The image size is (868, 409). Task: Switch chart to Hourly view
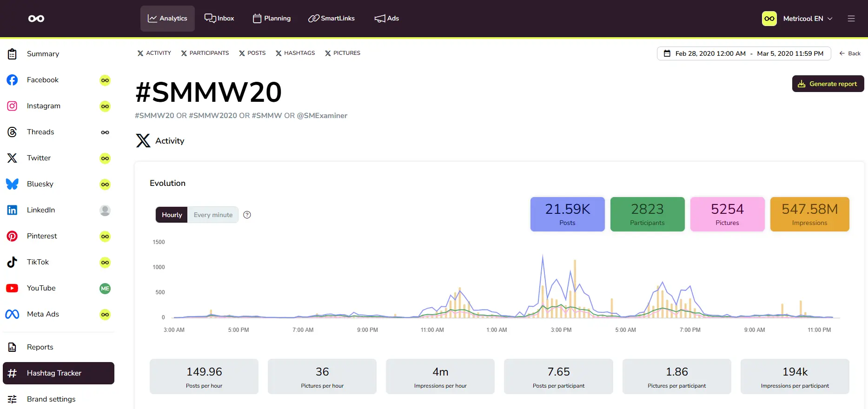point(172,215)
